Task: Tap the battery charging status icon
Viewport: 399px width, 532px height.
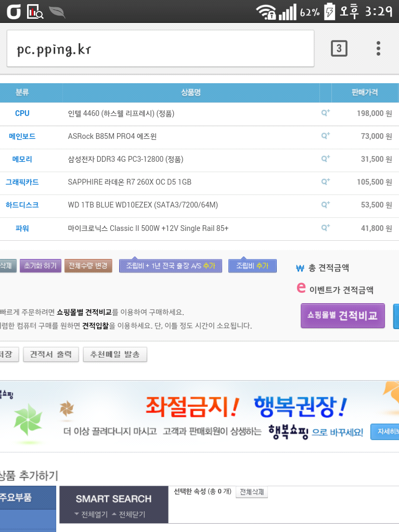Action: click(x=329, y=12)
